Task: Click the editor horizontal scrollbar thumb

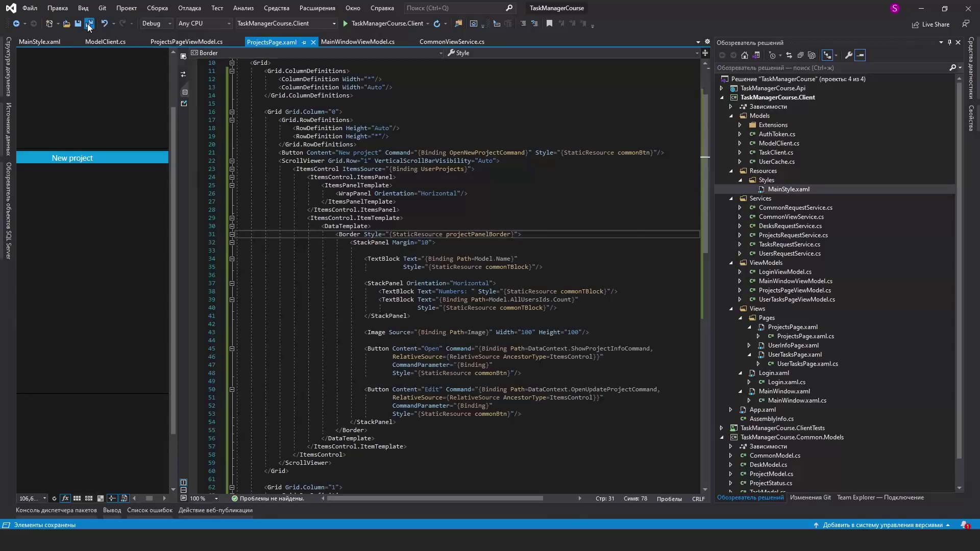Action: [435, 498]
